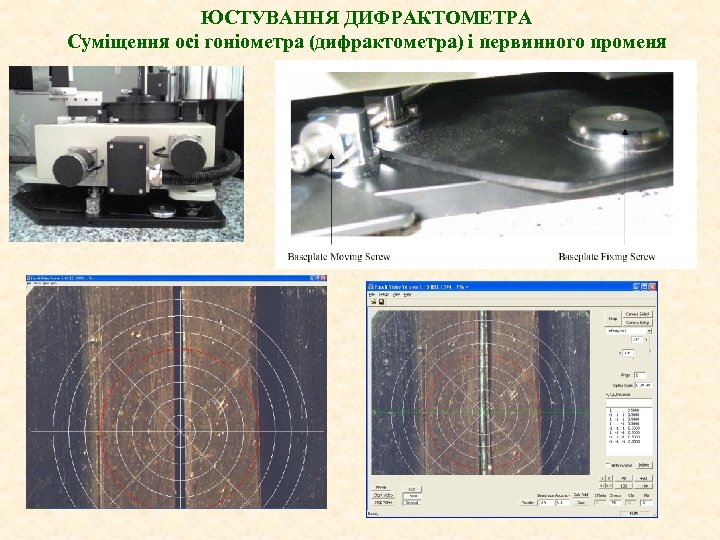Click the diffractometer goniometer photo
Viewport: 720px width, 540px height.
(x=126, y=154)
